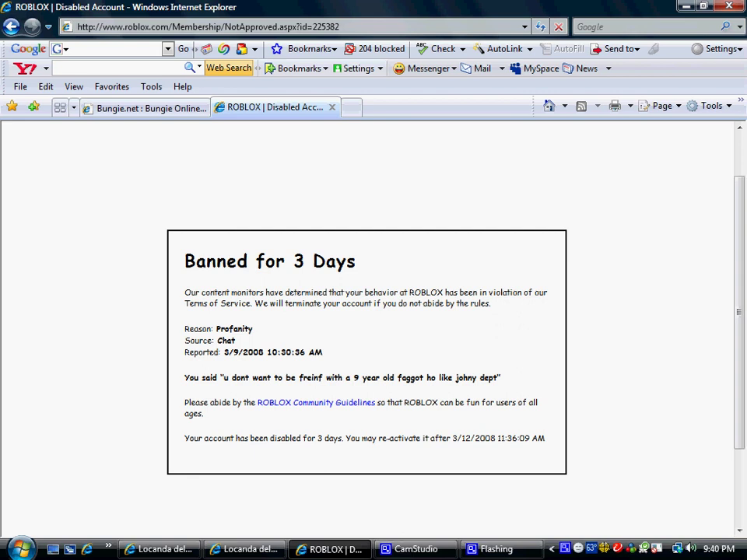Click the Add to Favorites icon
747x560 pixels.
coord(33,107)
